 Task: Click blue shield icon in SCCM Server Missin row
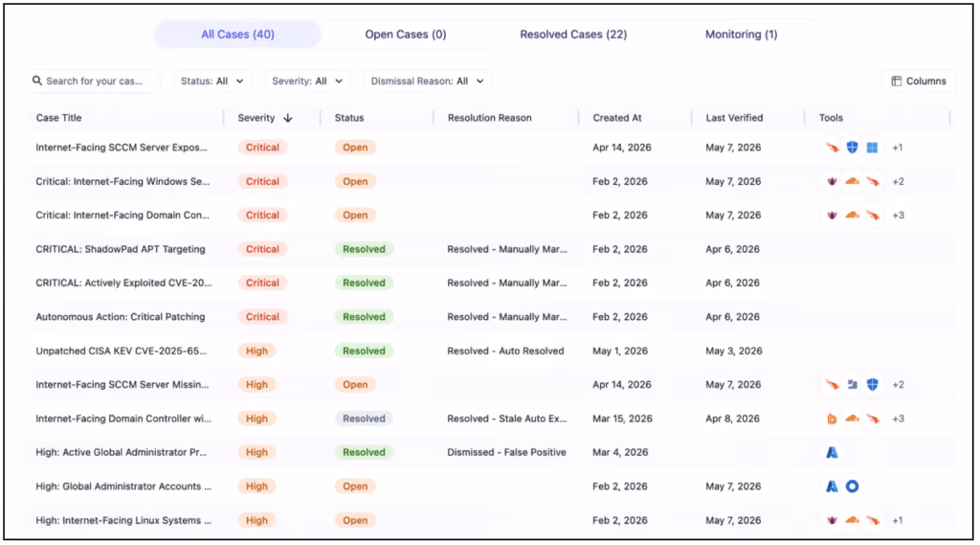click(x=873, y=385)
